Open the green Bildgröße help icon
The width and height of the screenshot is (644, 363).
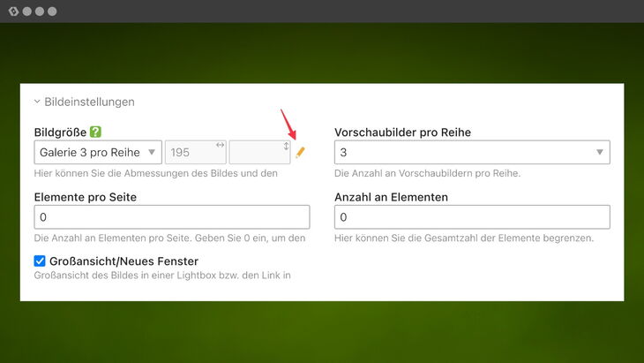95,132
